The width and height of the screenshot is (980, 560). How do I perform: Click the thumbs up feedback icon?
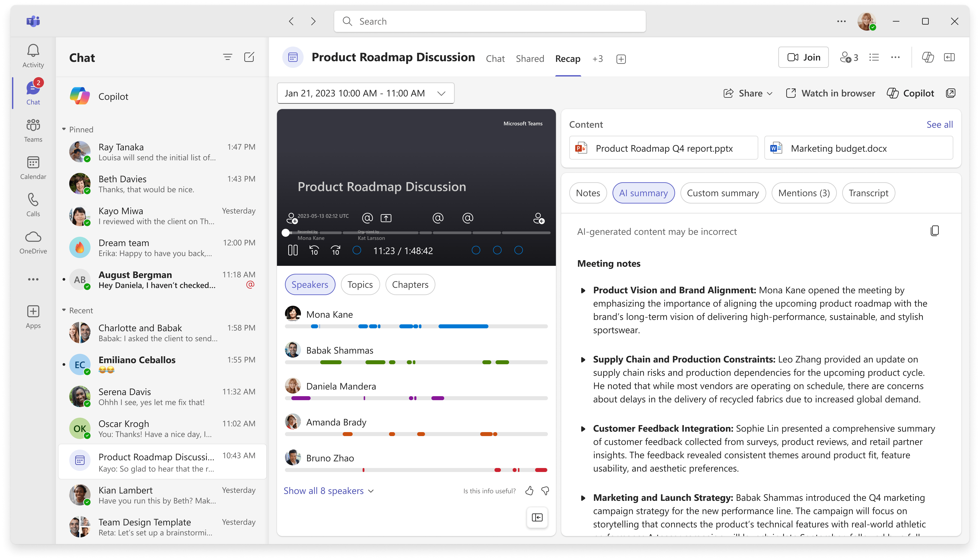[x=529, y=491]
